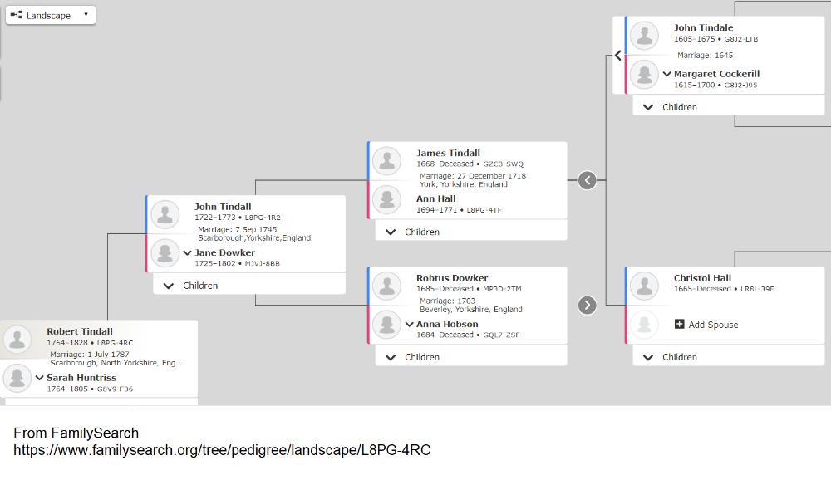Viewport: 831px width, 504px height.
Task: Click John Tindall's portrait icon
Action: [x=165, y=214]
